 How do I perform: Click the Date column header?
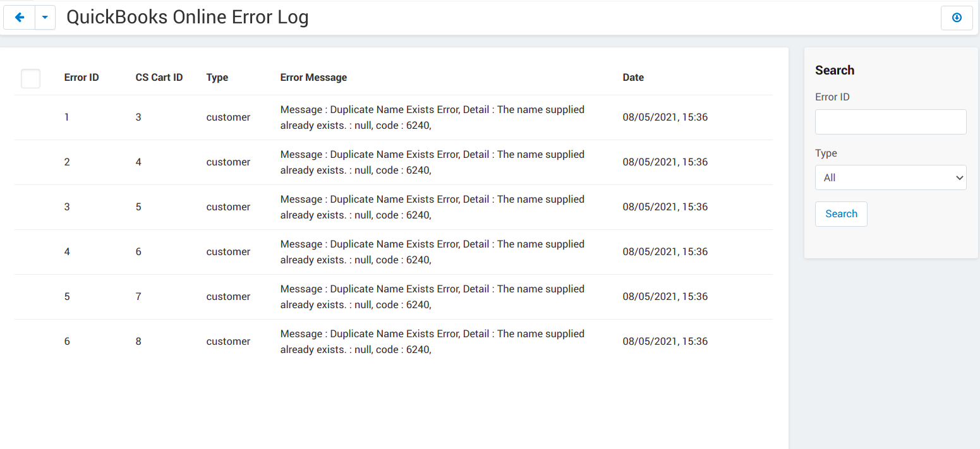click(x=633, y=78)
